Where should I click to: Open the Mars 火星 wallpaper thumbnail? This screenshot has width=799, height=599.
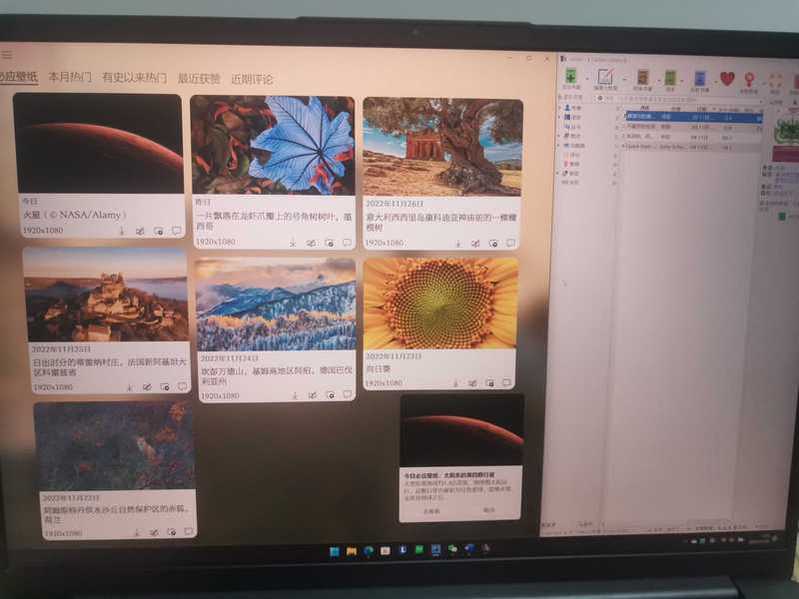click(x=98, y=143)
